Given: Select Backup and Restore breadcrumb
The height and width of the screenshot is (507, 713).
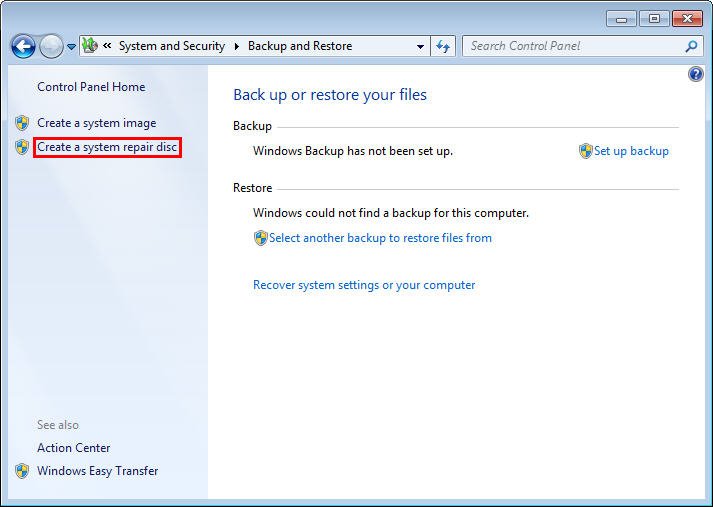Looking at the screenshot, I should [300, 46].
